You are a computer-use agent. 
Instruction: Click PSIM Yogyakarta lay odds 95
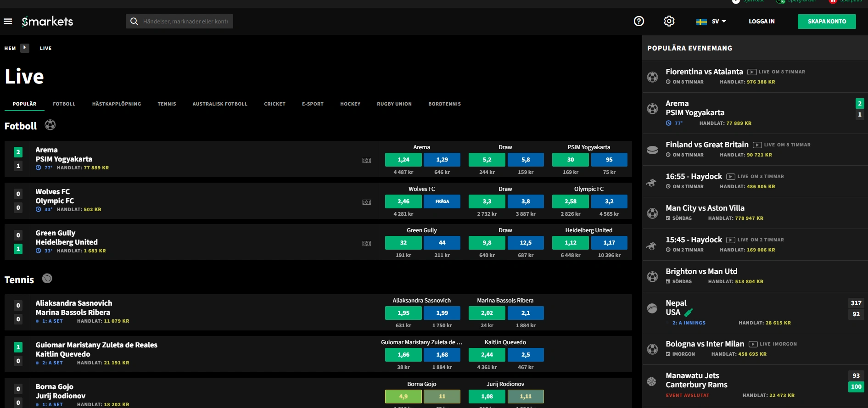(x=609, y=160)
